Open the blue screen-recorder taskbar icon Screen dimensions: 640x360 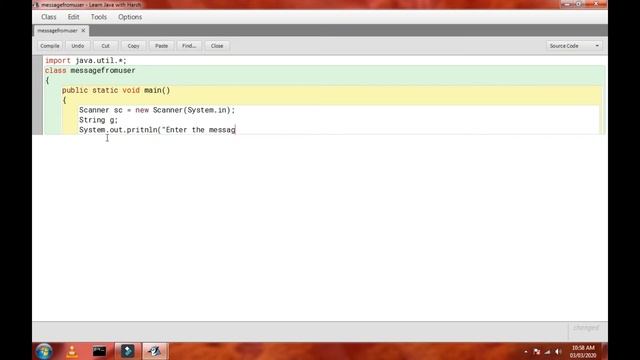pos(127,351)
